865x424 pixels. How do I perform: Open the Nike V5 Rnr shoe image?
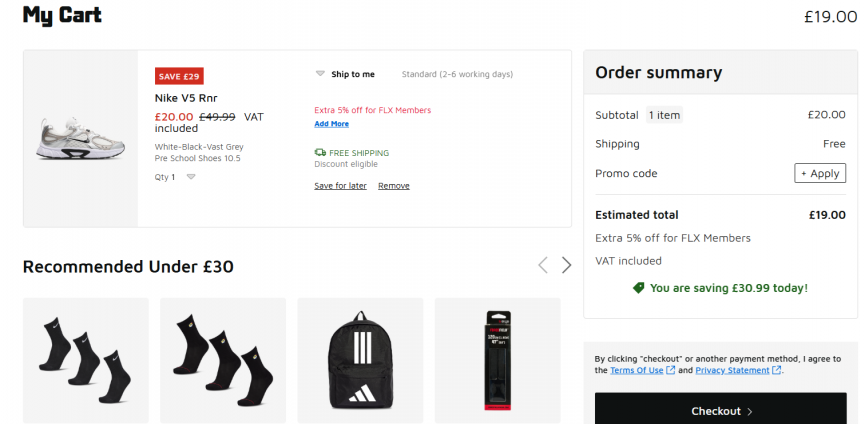[x=81, y=138]
